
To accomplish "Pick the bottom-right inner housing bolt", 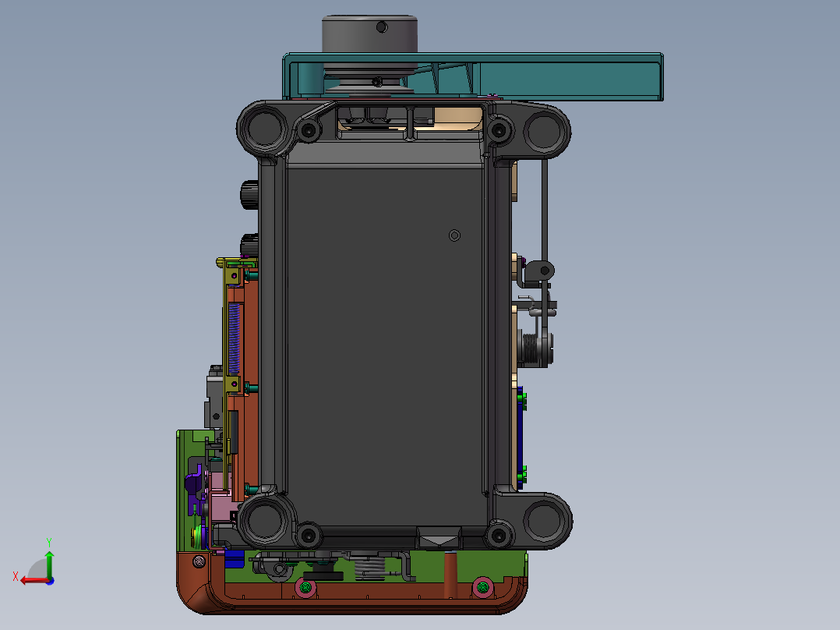I will [x=499, y=535].
